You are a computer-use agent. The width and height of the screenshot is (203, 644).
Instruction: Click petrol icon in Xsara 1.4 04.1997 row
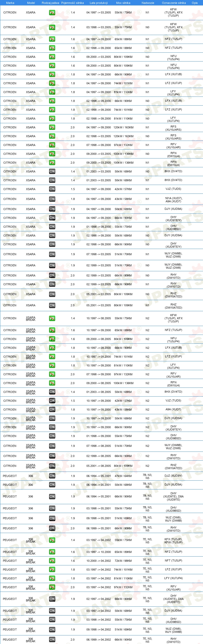(52, 12)
